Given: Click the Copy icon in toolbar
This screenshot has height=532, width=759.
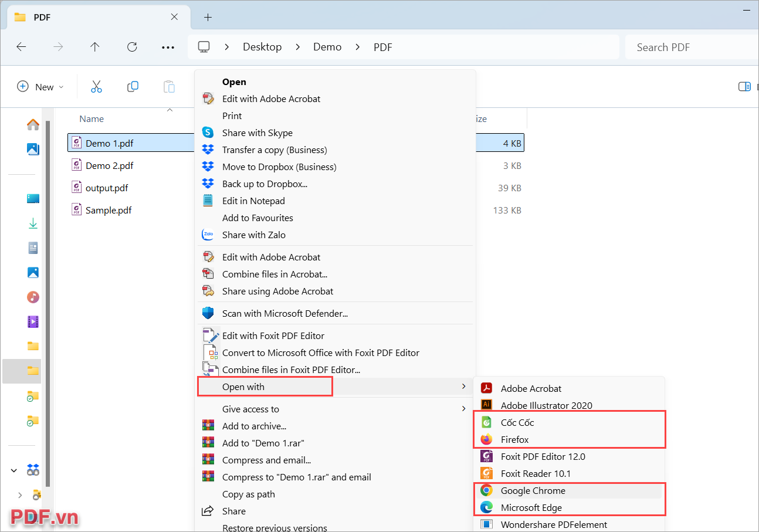Looking at the screenshot, I should pyautogui.click(x=133, y=87).
